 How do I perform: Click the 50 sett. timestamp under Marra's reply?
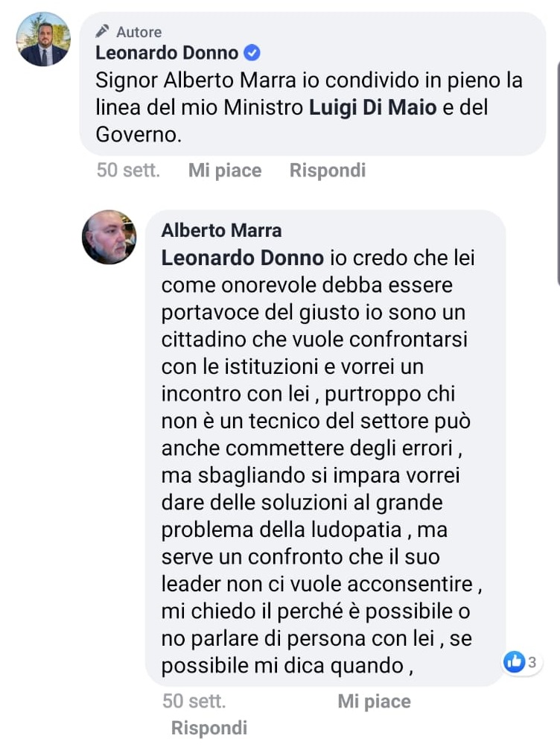(x=194, y=701)
